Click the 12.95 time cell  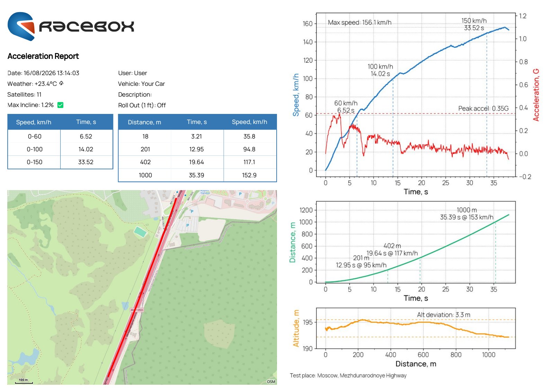pyautogui.click(x=197, y=149)
